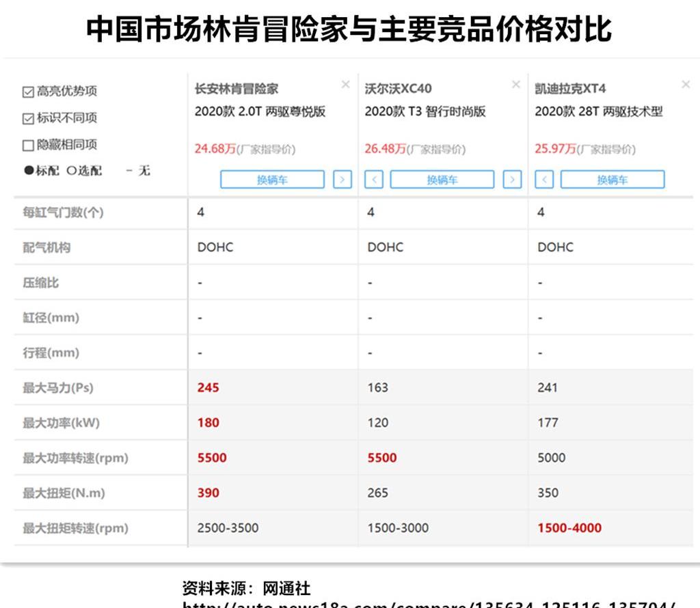Click the highlighted horsepower value 245
700x608 pixels.
208,387
